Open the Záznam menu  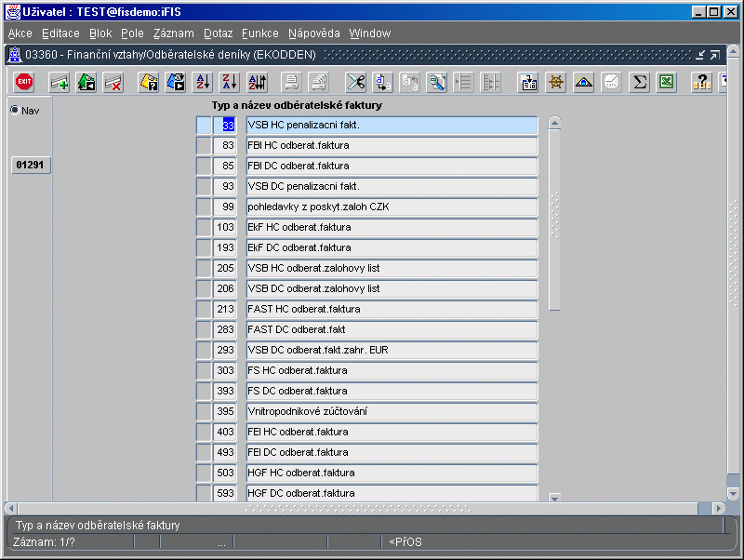pyautogui.click(x=173, y=33)
